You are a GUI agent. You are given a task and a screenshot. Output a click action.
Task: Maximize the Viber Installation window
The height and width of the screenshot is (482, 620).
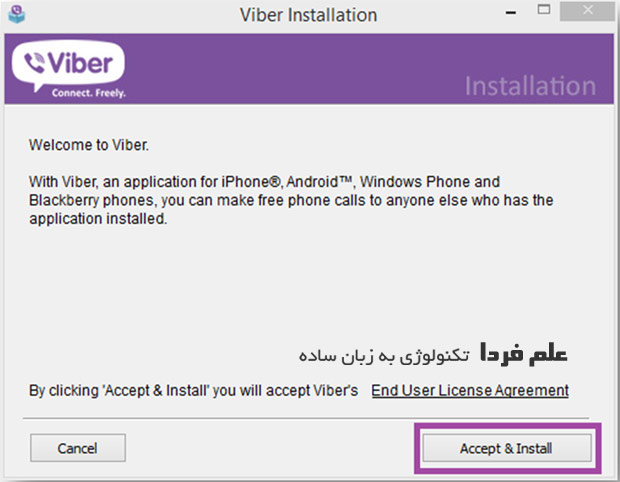544,10
